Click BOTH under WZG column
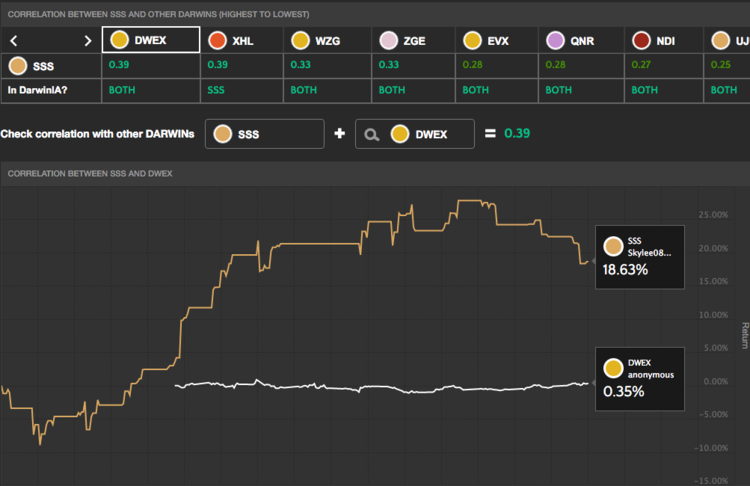Viewport: 750px width, 486px height. [x=304, y=90]
